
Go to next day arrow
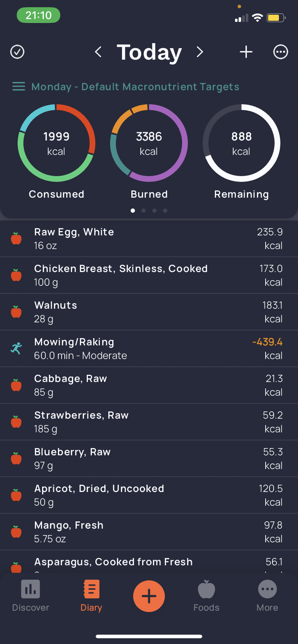pos(200,52)
